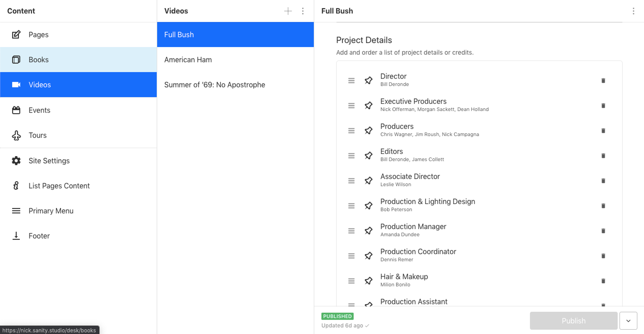Delete the Director credit with trash icon

[x=603, y=80]
